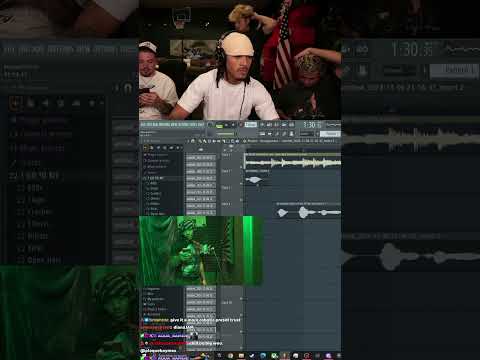The height and width of the screenshot is (360, 480).
Task: Click the blue circular icon in the taskbar
Action: coord(263,356)
